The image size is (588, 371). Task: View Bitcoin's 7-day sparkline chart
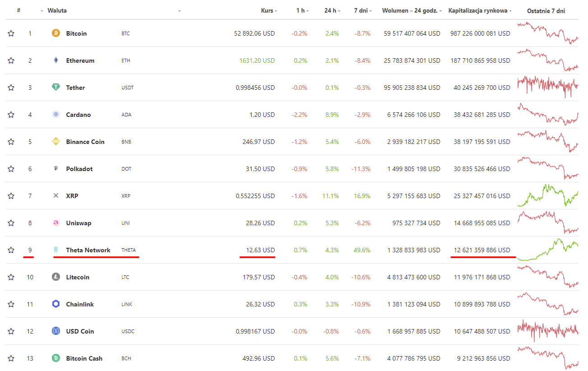coord(548,33)
